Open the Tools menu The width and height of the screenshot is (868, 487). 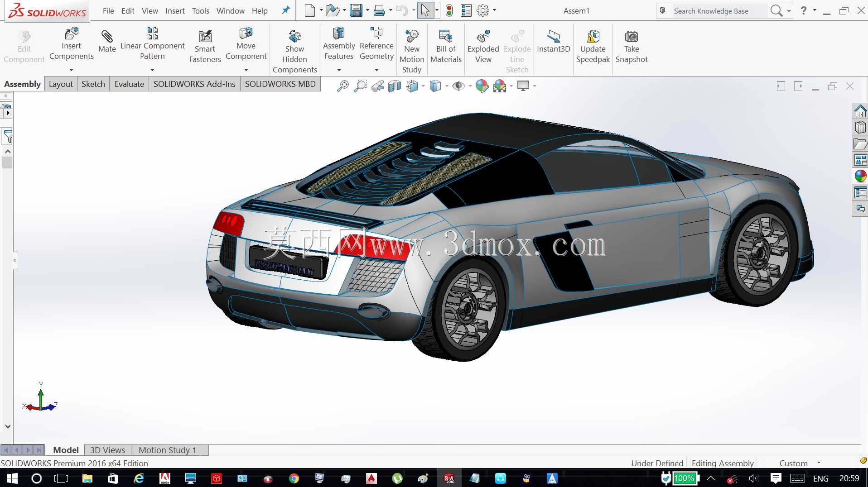tap(200, 11)
